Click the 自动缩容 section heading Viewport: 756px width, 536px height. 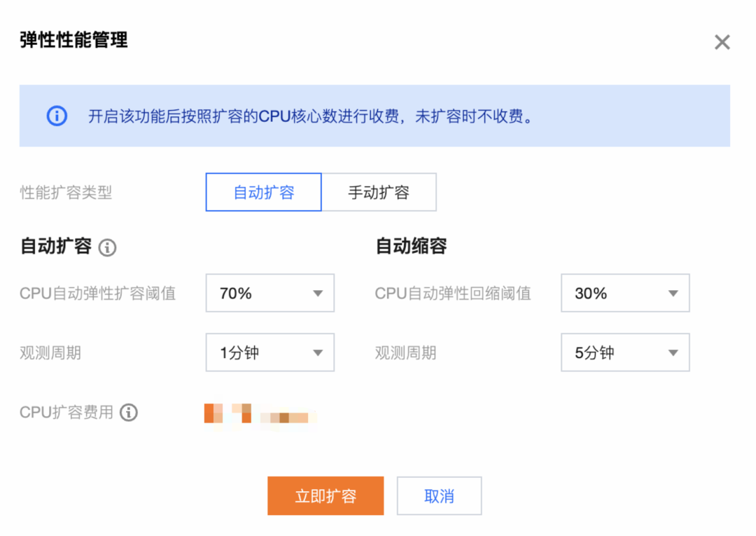(411, 246)
